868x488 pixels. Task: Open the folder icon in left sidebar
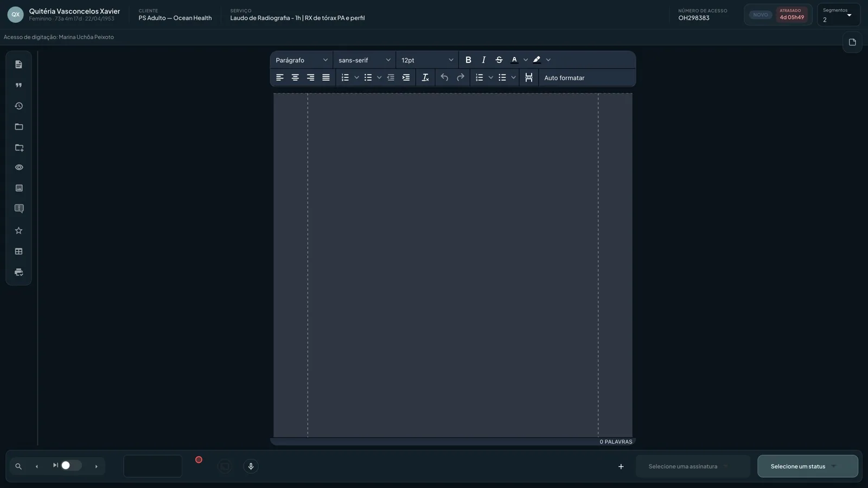pyautogui.click(x=18, y=127)
